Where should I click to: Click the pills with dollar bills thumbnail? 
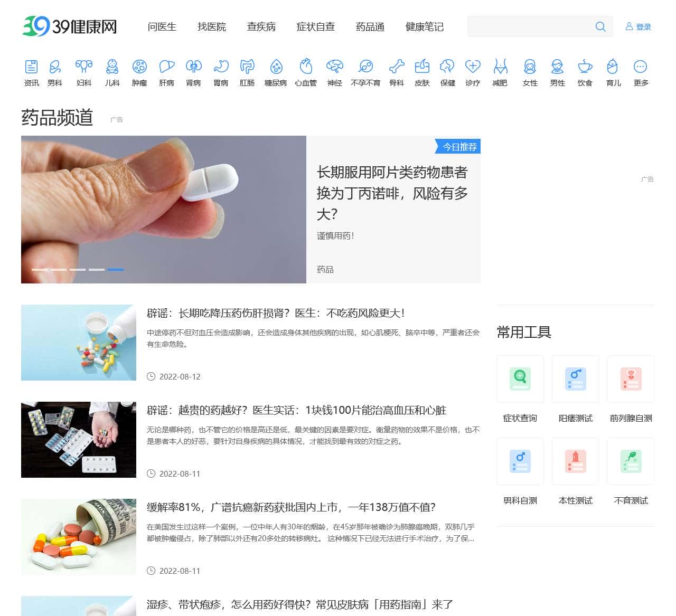pos(79,537)
